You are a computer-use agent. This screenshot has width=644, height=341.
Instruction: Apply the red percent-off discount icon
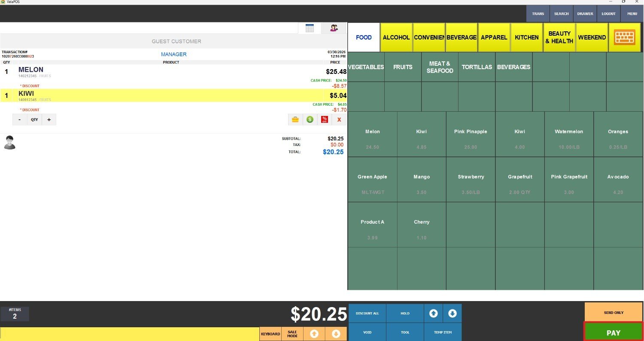(x=325, y=120)
